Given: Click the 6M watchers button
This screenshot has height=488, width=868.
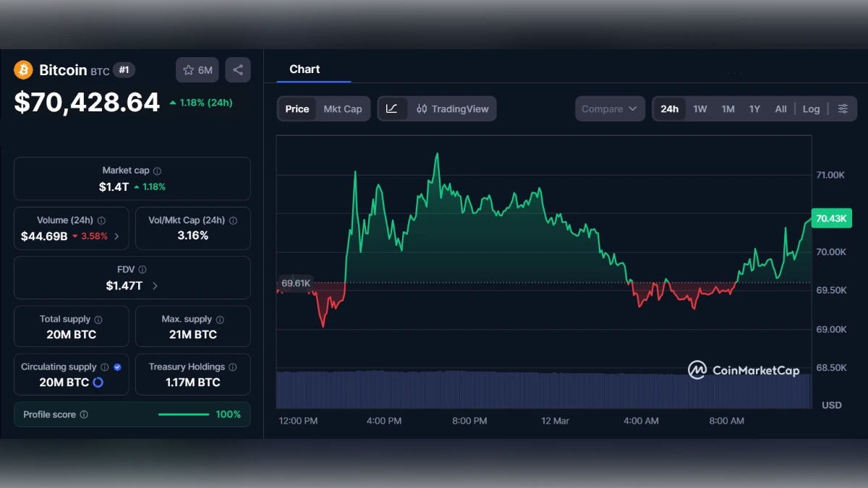Looking at the screenshot, I should click(197, 69).
